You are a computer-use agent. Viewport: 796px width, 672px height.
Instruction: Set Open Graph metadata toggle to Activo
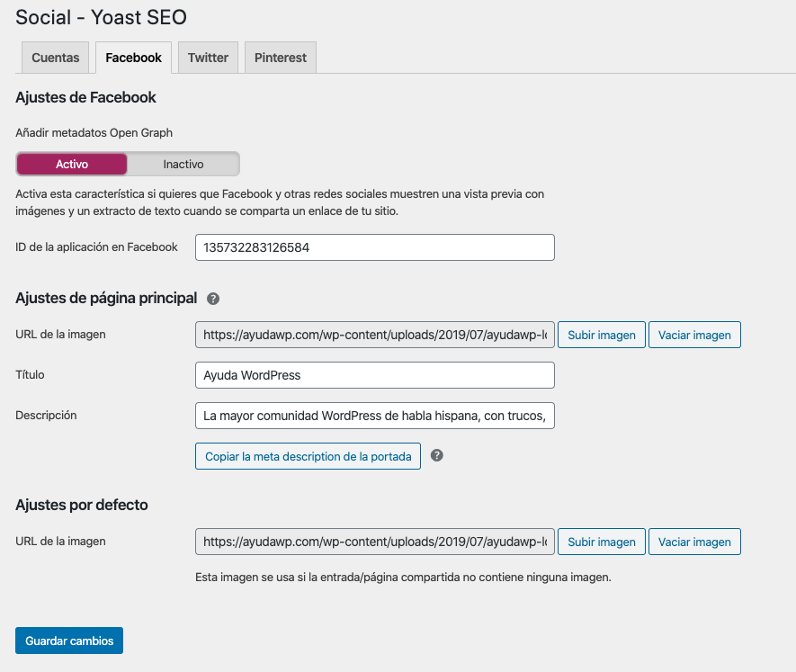[71, 164]
